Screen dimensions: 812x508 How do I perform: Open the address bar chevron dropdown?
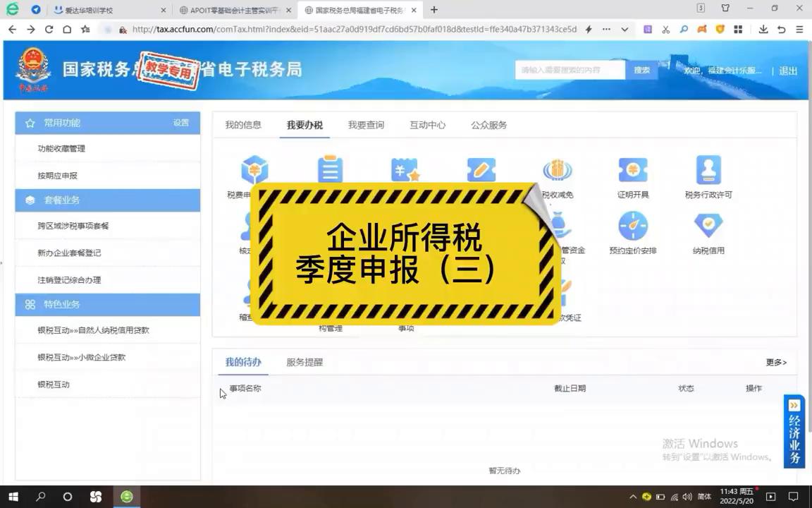point(623,30)
